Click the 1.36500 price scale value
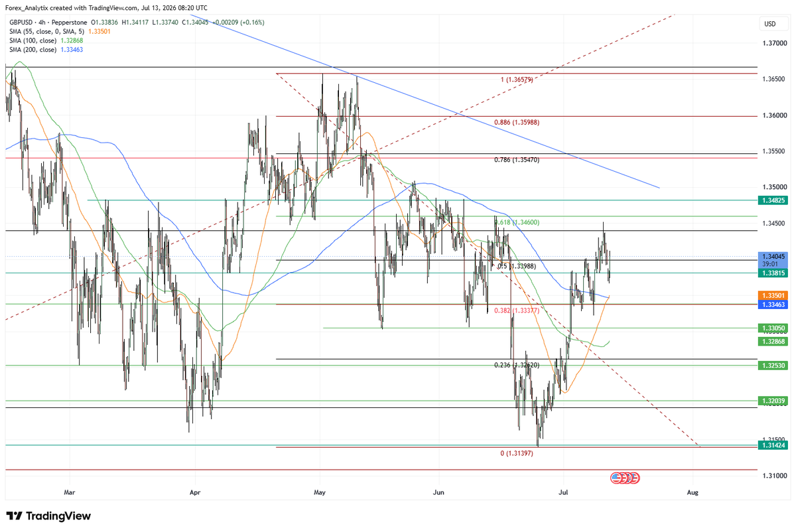This screenshot has height=532, width=796. (774, 79)
